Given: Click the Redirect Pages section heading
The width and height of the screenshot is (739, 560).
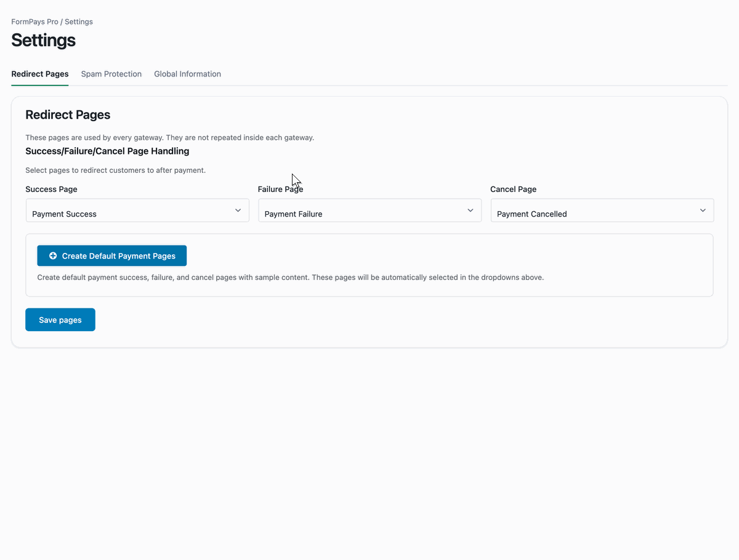Looking at the screenshot, I should point(68,115).
